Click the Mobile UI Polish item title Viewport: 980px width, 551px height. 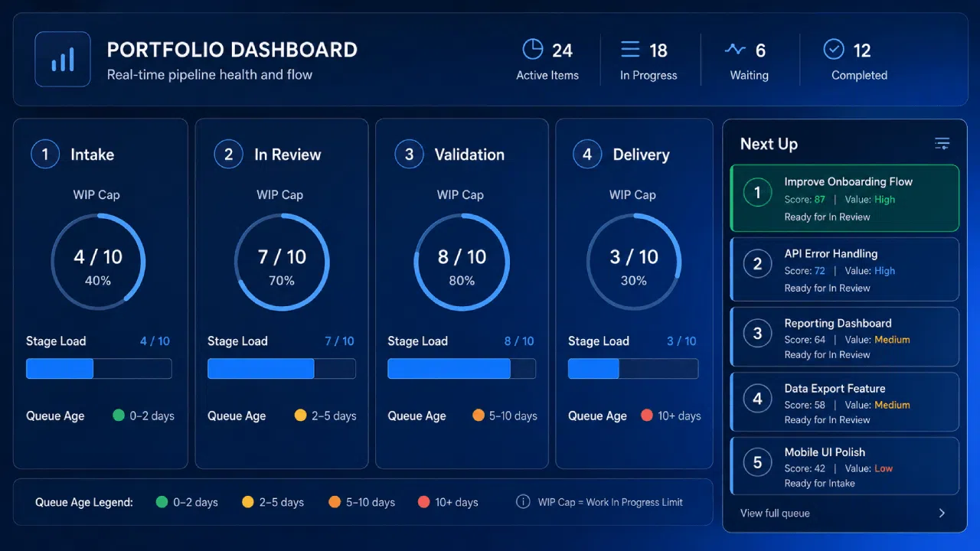pyautogui.click(x=825, y=452)
